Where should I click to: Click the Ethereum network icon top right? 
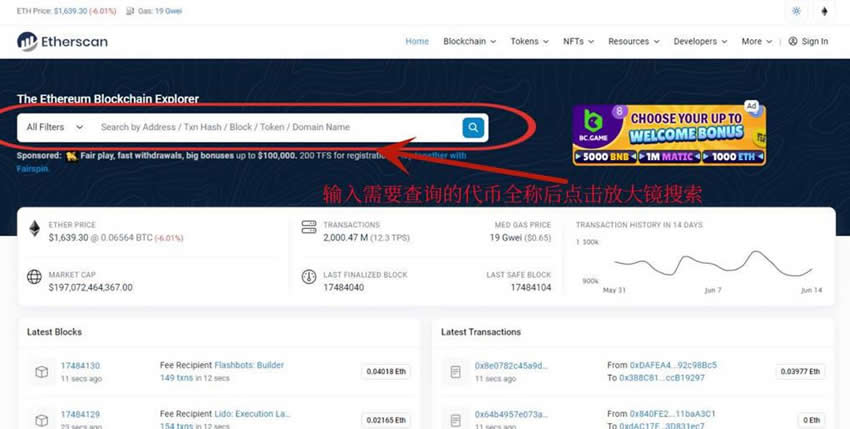click(x=825, y=11)
